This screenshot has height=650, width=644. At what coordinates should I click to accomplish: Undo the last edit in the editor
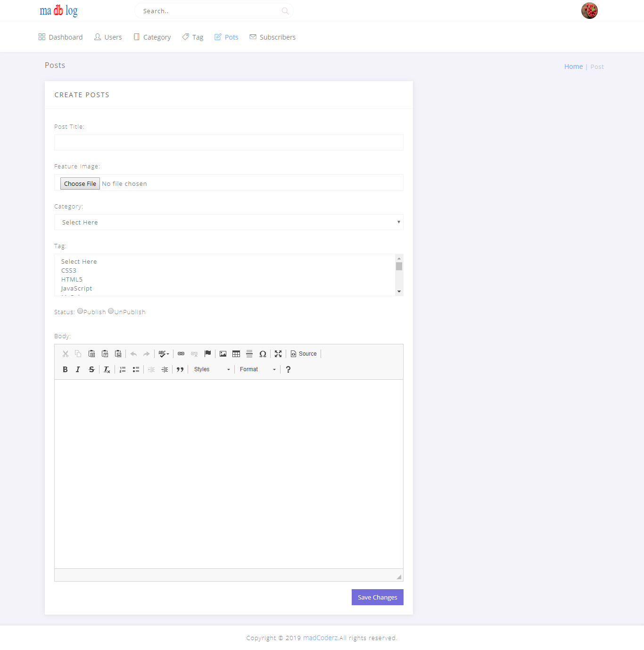[133, 354]
